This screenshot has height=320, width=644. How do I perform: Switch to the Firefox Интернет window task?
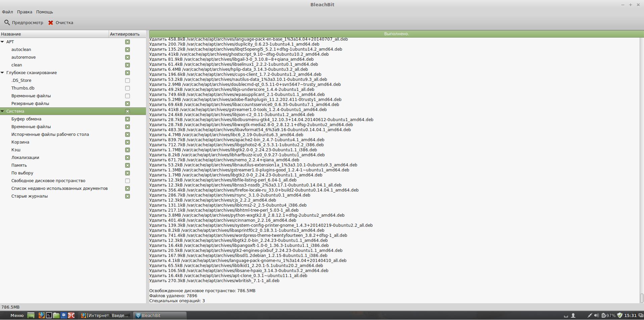105,315
